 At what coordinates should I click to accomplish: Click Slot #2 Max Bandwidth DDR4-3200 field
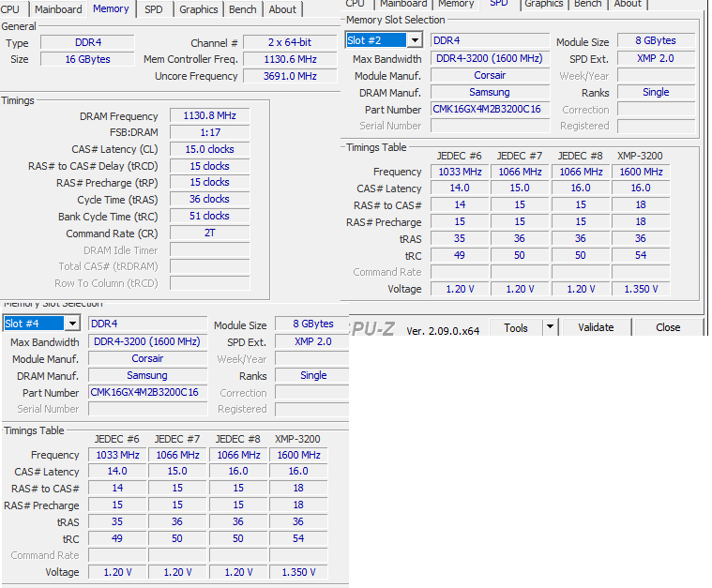(x=490, y=58)
